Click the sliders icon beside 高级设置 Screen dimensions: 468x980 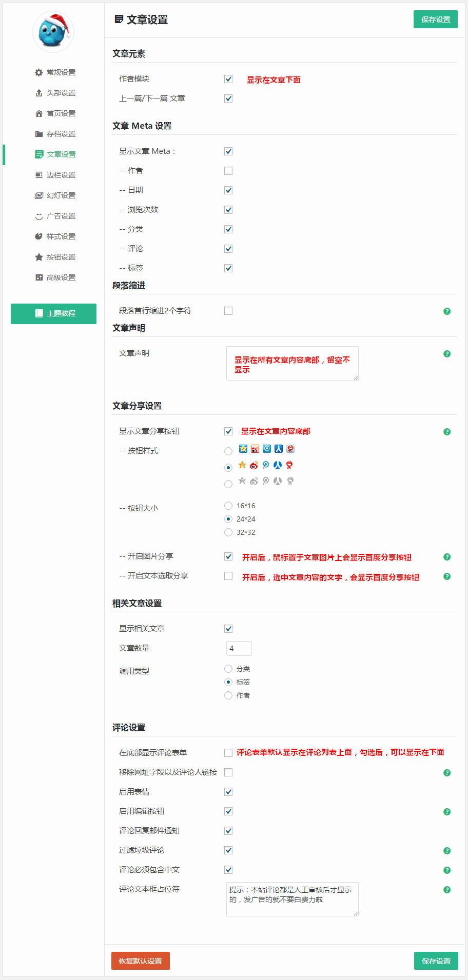[x=38, y=277]
